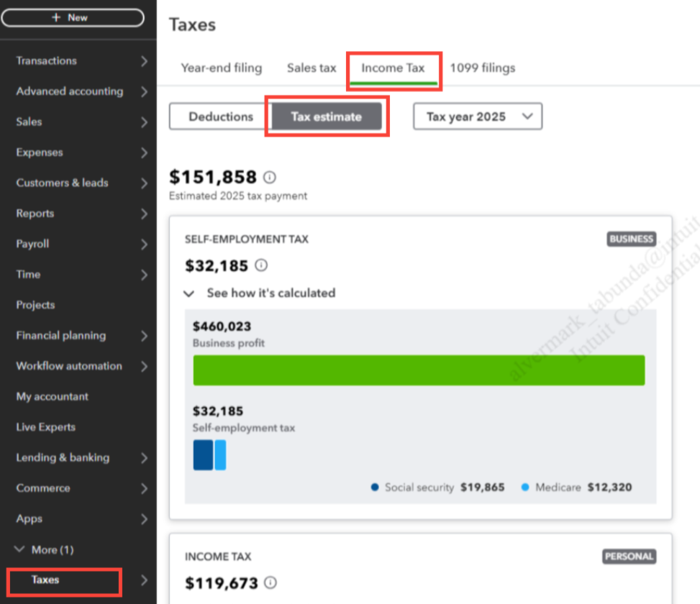Screen dimensions: 700x604
Task: Click the SELF-EMPLOYMENT TAX heading
Action: tap(247, 239)
